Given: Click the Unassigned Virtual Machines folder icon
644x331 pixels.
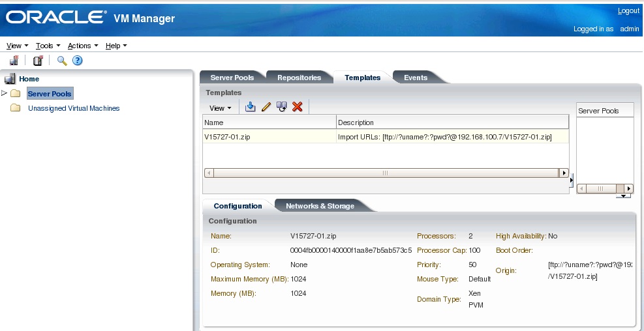Looking at the screenshot, I should point(16,108).
